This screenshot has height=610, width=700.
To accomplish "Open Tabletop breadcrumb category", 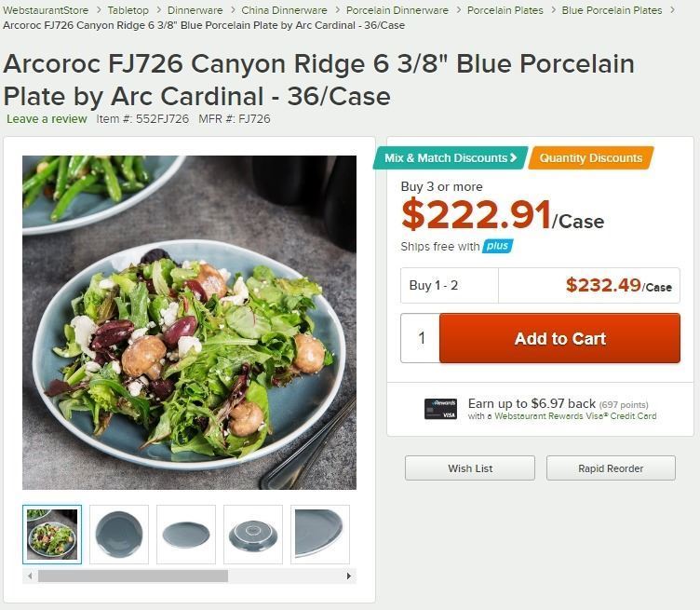I will [128, 10].
